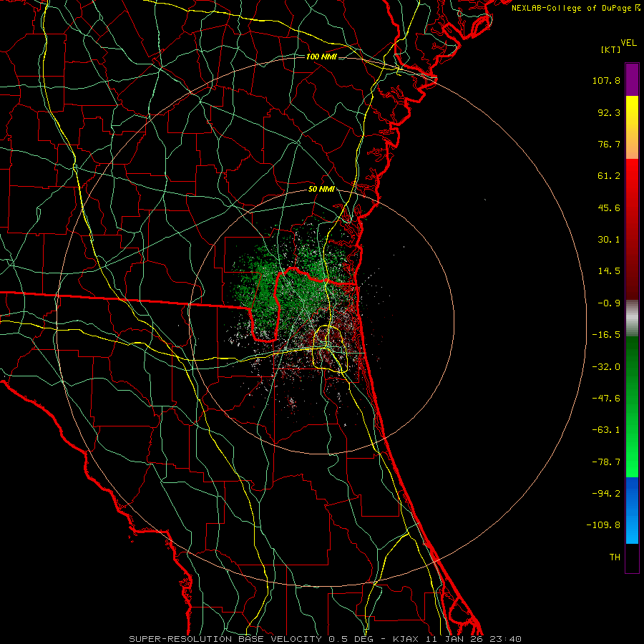Viewport: 644px width, 644px height.
Task: Click the purple segment of color bar
Action: [x=632, y=79]
